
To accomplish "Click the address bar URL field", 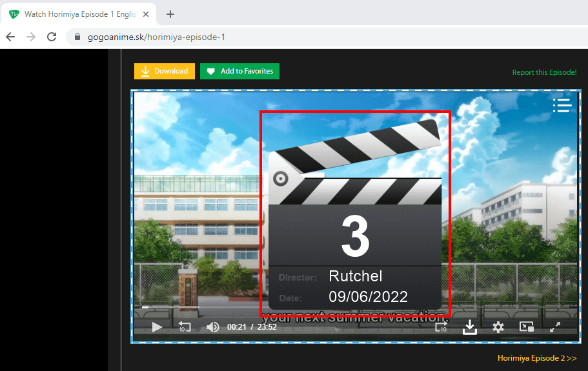I will tap(326, 37).
